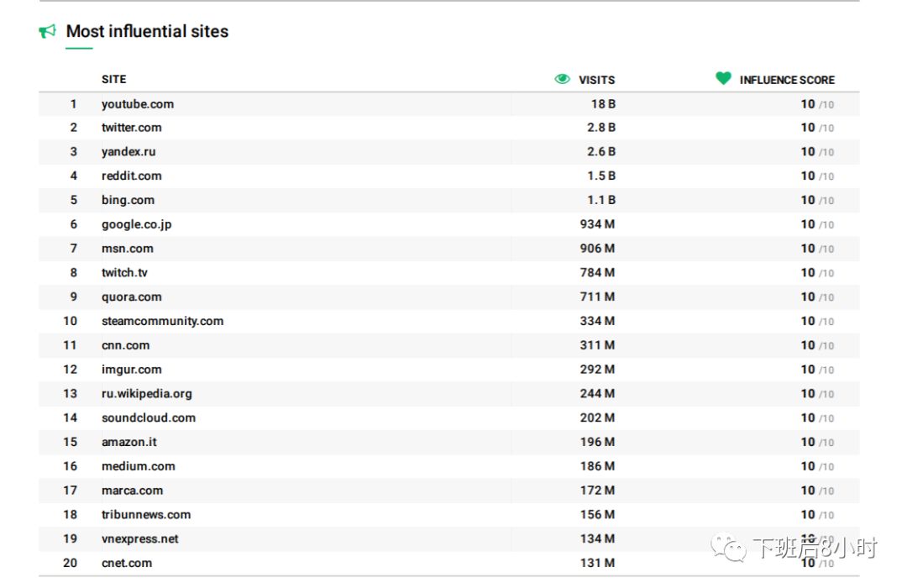Open the twitch.tv site entry

coord(124,273)
